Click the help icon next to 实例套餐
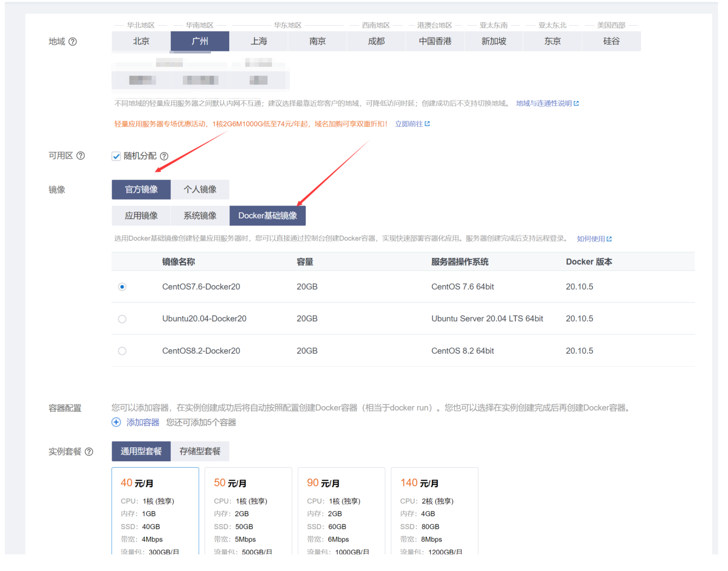728x571 pixels. [x=89, y=451]
